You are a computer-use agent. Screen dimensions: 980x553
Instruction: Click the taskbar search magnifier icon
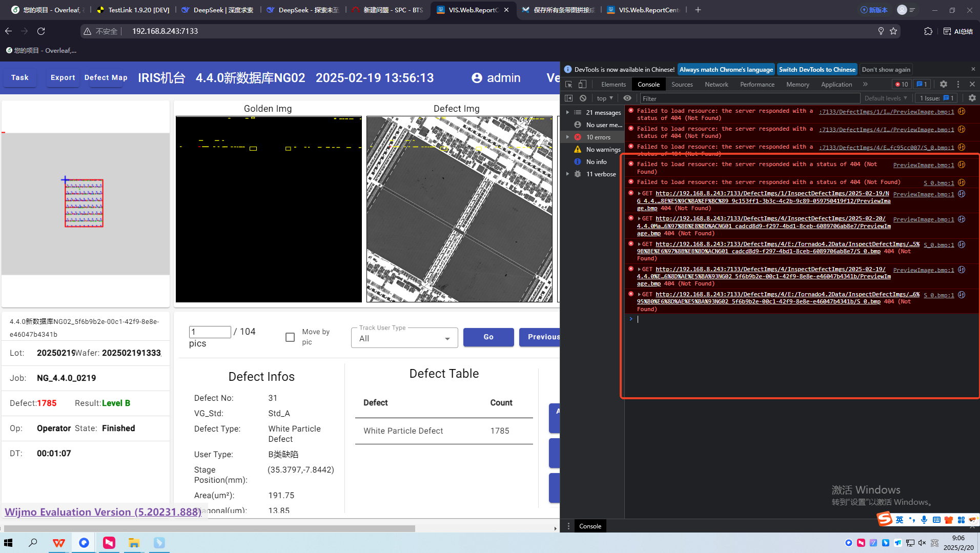[x=33, y=543]
